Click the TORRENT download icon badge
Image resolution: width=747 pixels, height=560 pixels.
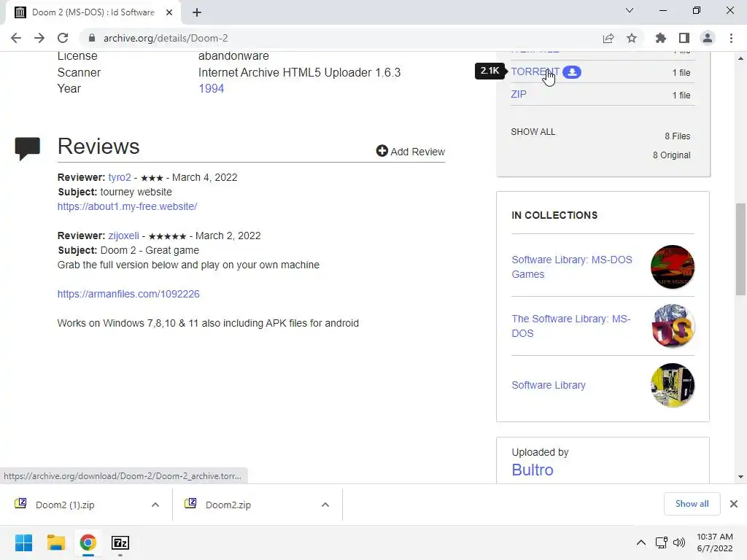(572, 72)
